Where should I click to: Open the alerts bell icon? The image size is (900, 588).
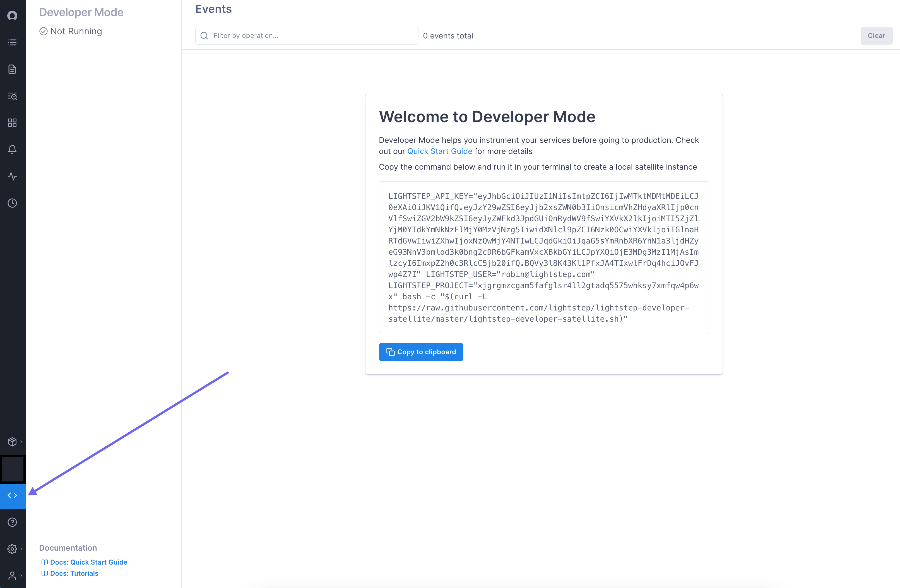coord(13,149)
